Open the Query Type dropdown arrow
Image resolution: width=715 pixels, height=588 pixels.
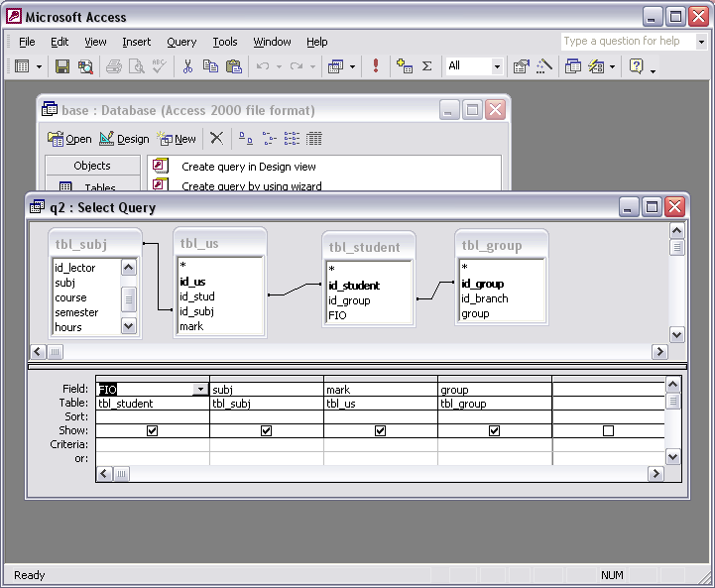352,66
